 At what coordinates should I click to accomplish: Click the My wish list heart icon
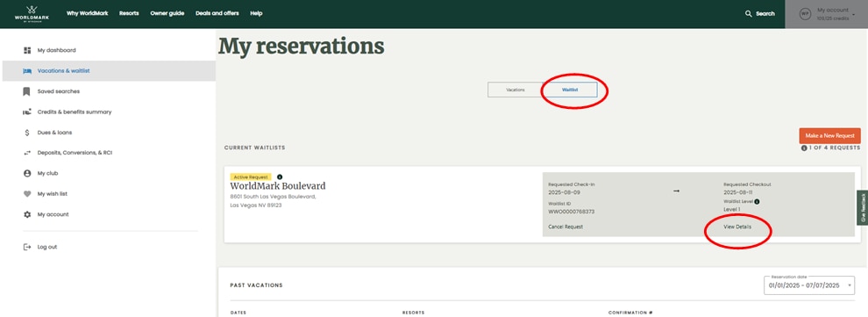click(27, 194)
